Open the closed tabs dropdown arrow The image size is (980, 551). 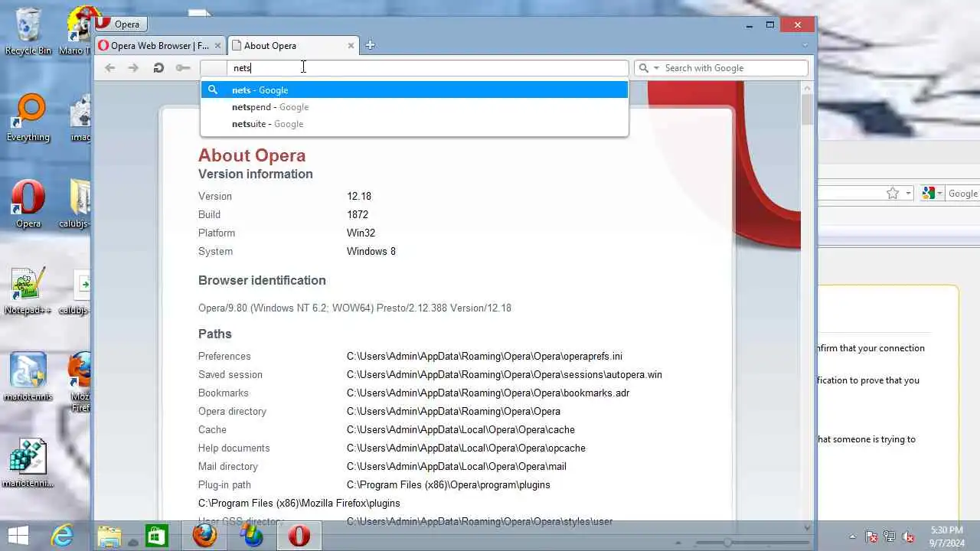pyautogui.click(x=805, y=45)
